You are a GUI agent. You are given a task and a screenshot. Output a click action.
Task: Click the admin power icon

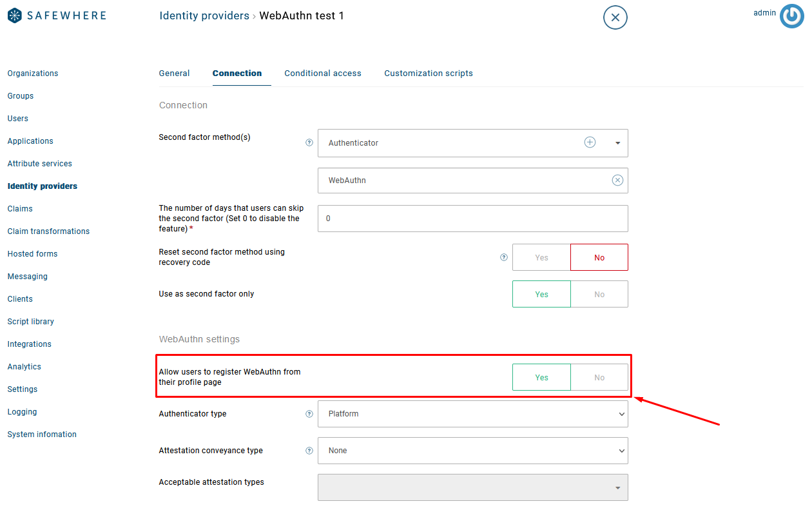point(791,16)
